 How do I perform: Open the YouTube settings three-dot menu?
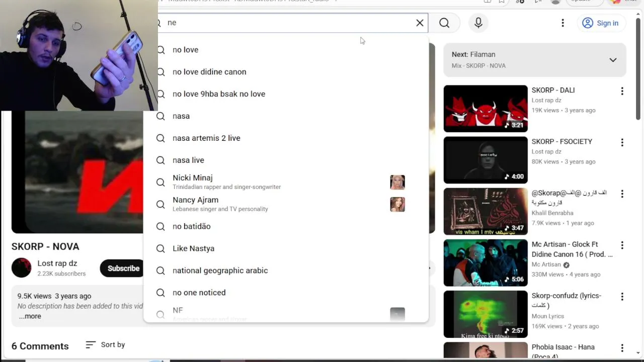pyautogui.click(x=562, y=23)
